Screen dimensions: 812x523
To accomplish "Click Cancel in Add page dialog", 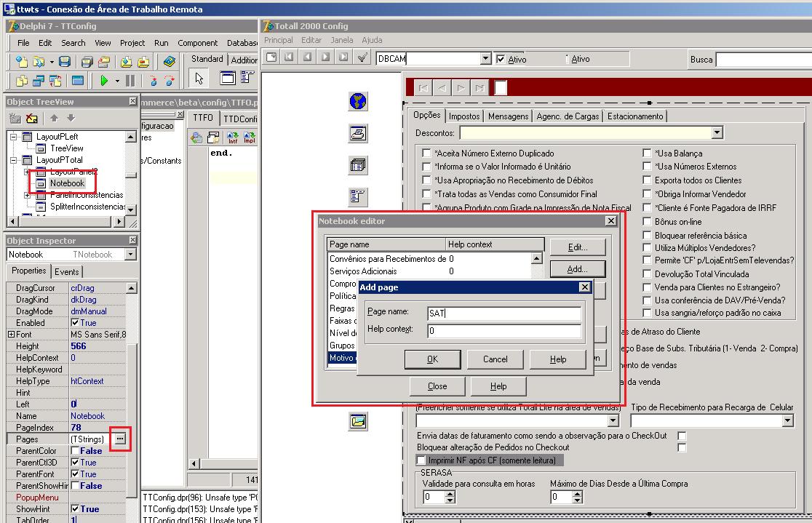I will pyautogui.click(x=495, y=359).
